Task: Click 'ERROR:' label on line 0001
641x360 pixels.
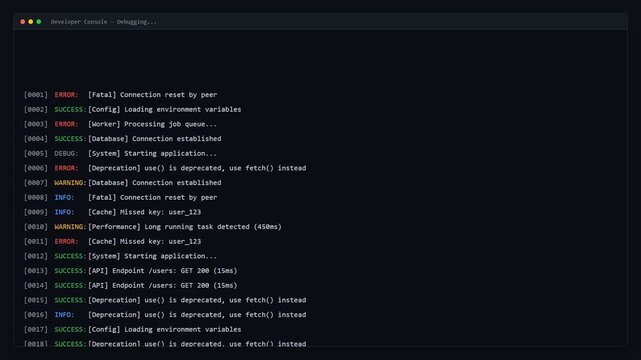Action: click(x=66, y=95)
